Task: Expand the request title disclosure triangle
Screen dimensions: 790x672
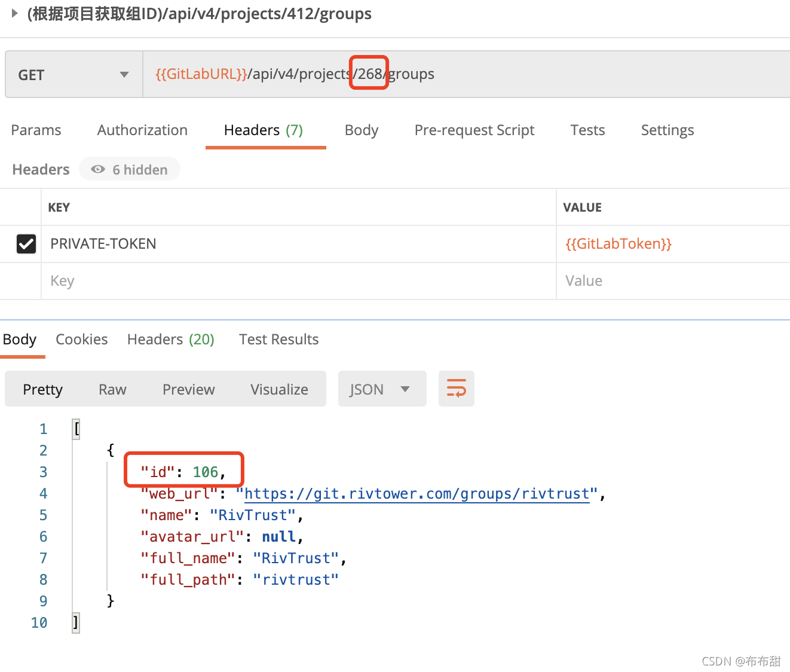Action: pyautogui.click(x=15, y=13)
